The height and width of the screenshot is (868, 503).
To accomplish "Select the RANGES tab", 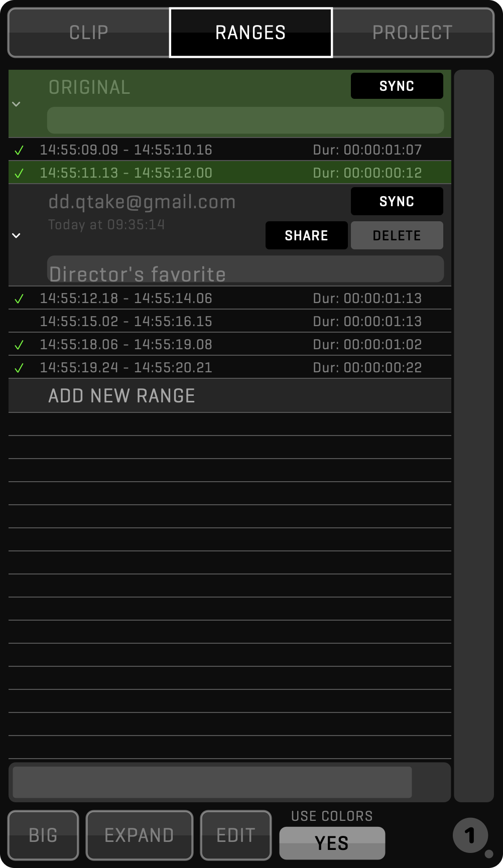I will [x=250, y=33].
